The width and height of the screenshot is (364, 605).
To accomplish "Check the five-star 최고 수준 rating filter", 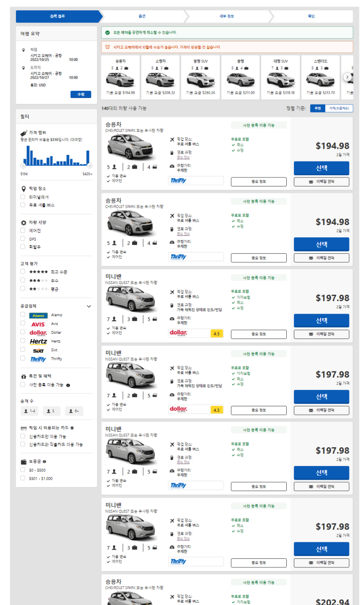I will tap(23, 272).
